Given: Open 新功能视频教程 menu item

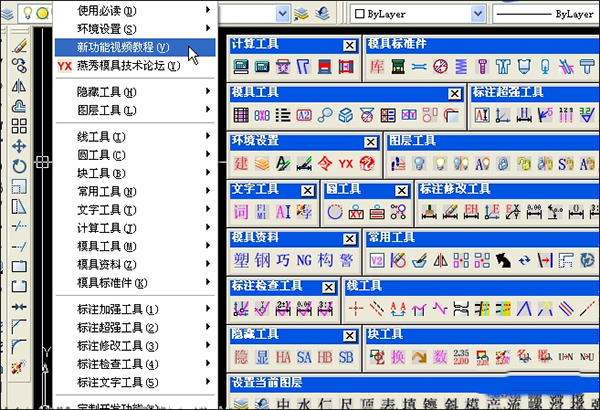Looking at the screenshot, I should pos(135,47).
